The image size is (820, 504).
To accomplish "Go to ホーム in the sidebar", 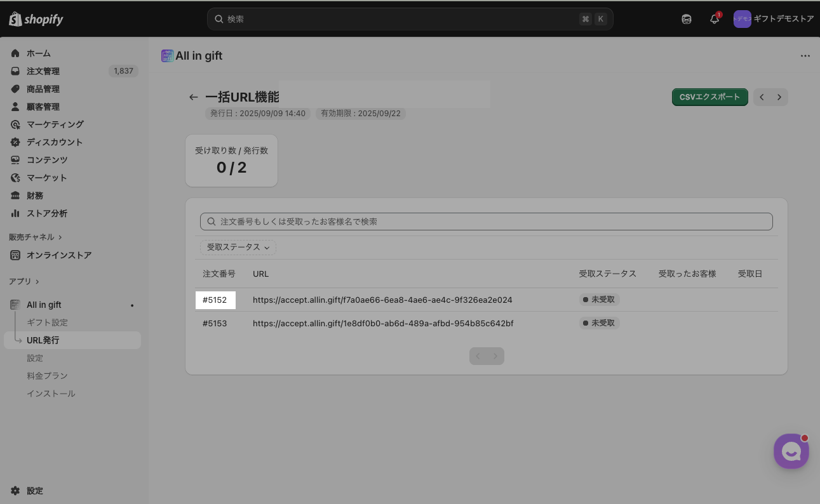I will [38, 53].
